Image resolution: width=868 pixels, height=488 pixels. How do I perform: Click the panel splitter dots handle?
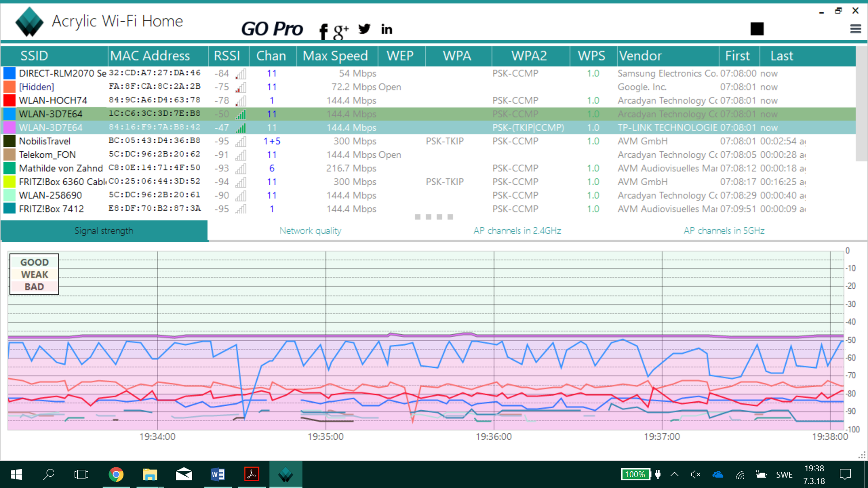434,217
